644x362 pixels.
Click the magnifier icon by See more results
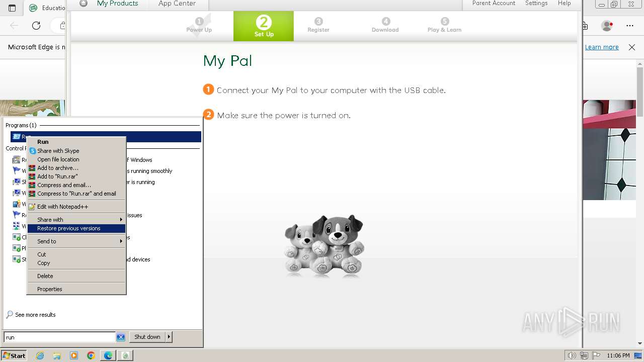[10, 315]
